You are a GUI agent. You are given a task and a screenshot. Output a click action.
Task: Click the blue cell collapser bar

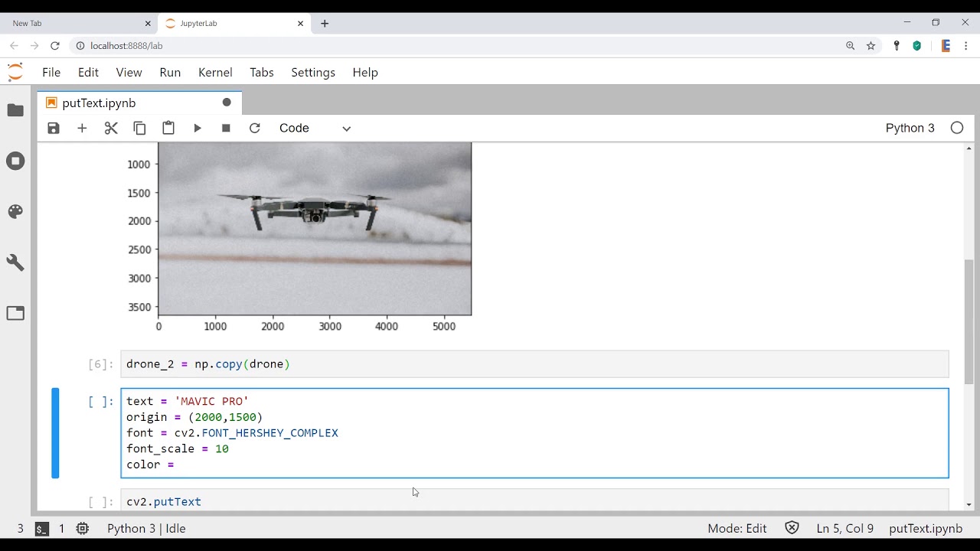coord(55,433)
